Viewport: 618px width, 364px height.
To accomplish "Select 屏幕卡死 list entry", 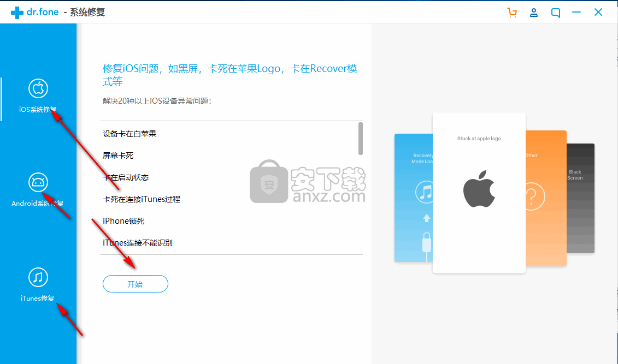I will (x=118, y=156).
